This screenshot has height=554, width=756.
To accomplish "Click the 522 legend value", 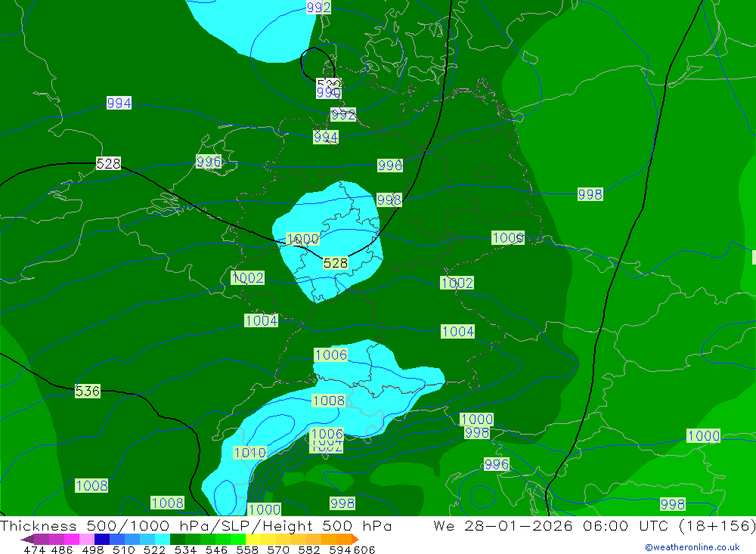I will 154,549.
